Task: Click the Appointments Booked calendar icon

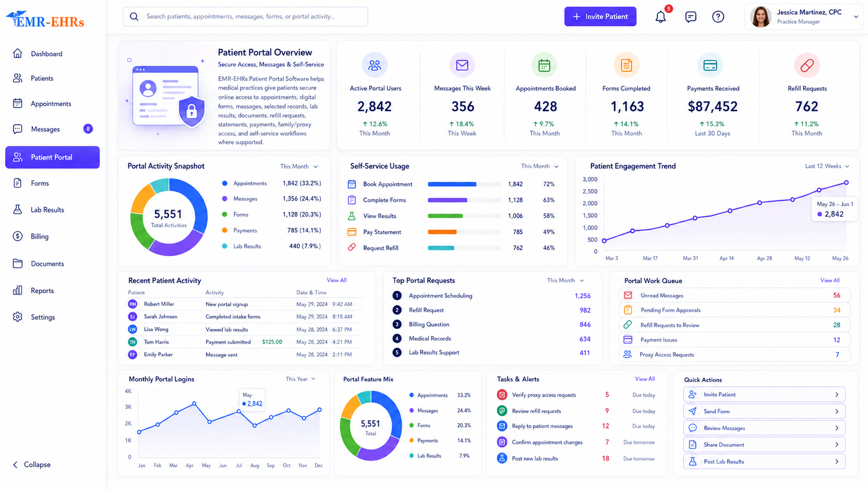Action: [544, 65]
